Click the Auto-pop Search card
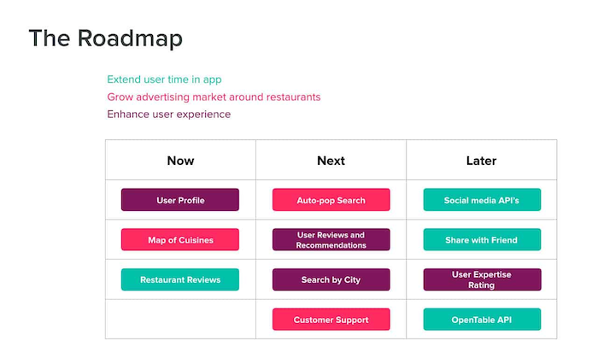Viewport: 598px width, 364px height. point(331,200)
